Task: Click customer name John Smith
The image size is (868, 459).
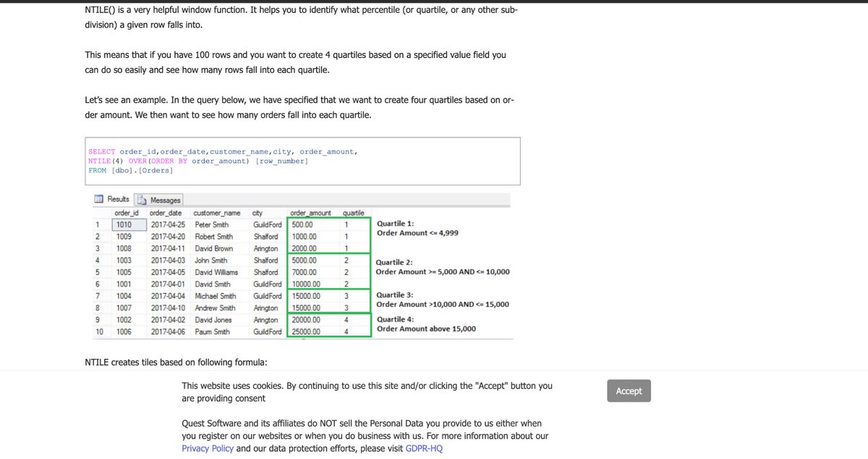Action: (x=210, y=261)
